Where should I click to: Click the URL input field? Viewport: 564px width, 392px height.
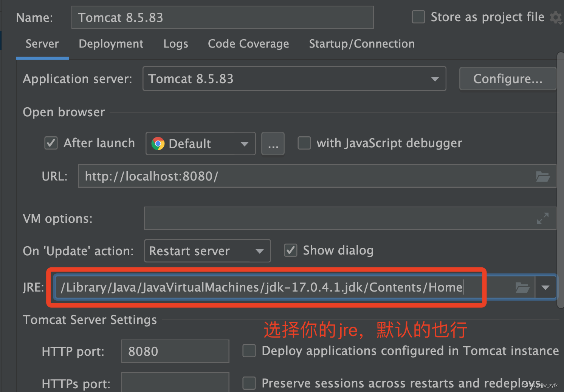(x=317, y=176)
